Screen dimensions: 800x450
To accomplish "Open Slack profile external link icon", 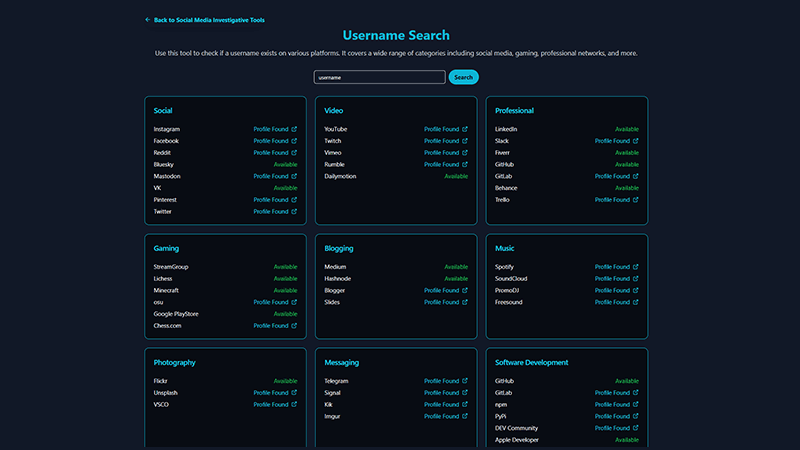I will [x=636, y=141].
